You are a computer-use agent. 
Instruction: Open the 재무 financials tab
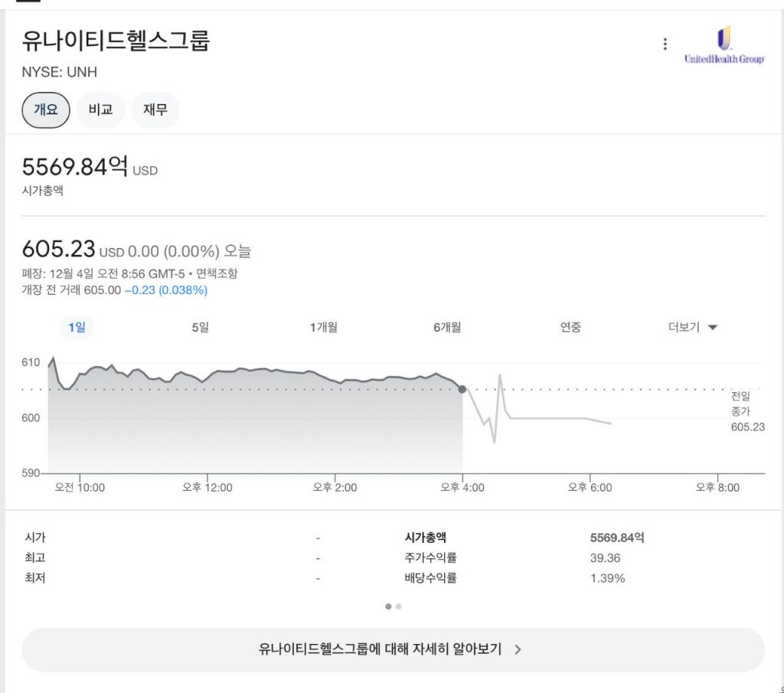pos(155,110)
